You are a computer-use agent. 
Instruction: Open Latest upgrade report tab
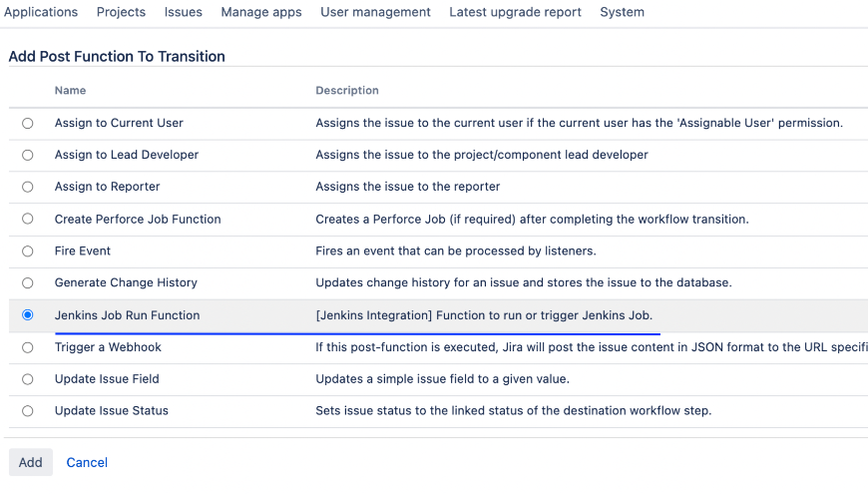pyautogui.click(x=515, y=12)
